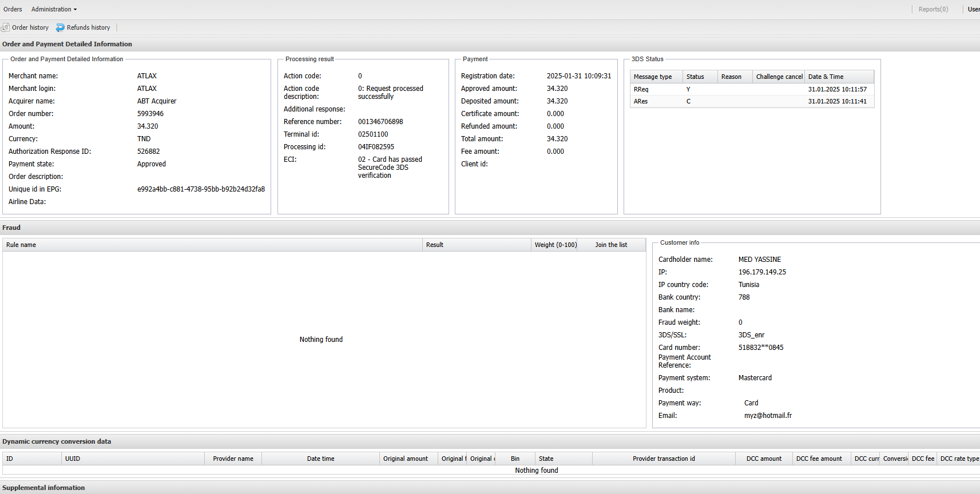The width and height of the screenshot is (980, 494).
Task: Sort fraud rules by Rule name column
Action: [x=212, y=245]
